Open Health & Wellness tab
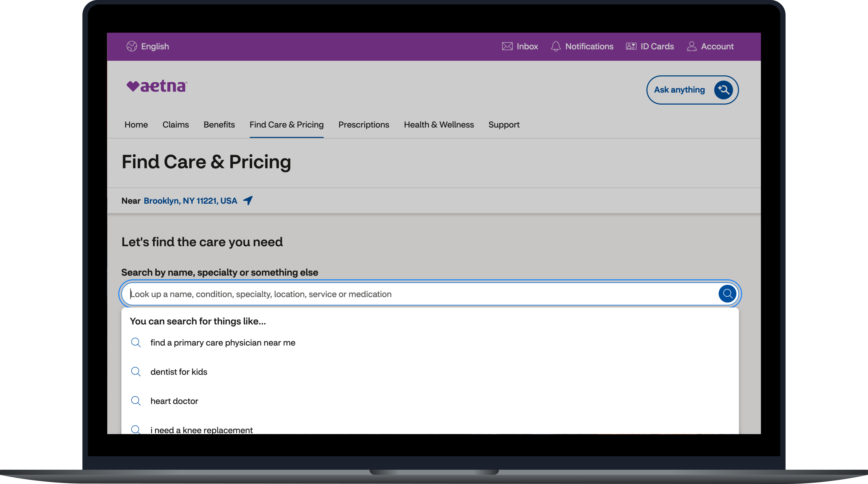868x484 pixels. (438, 125)
